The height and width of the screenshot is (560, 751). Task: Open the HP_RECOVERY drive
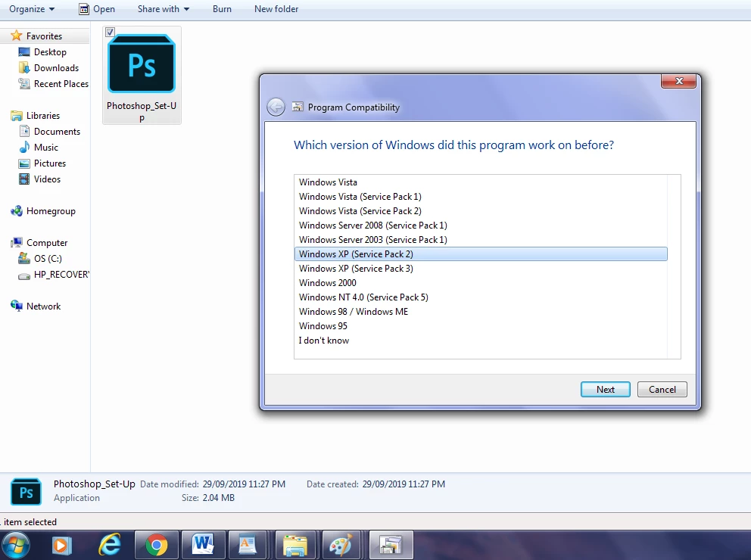(x=61, y=274)
